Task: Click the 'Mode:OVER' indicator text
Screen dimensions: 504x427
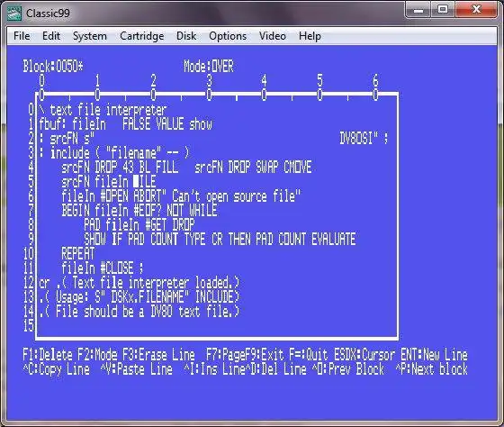Action: (209, 67)
